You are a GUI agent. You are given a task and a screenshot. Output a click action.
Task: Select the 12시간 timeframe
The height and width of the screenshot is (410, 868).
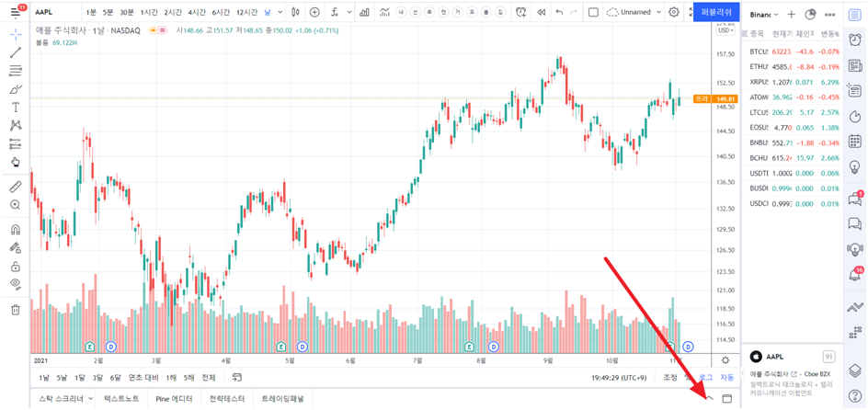coord(247,12)
